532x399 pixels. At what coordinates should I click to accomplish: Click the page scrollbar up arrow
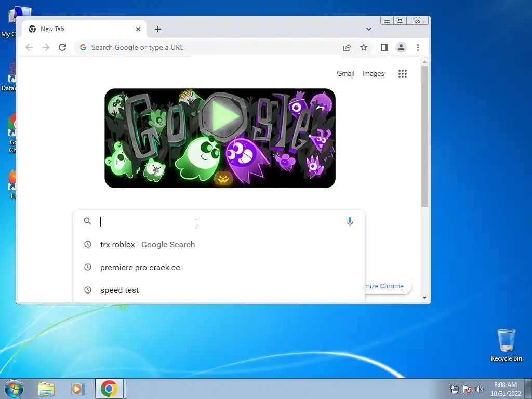424,62
